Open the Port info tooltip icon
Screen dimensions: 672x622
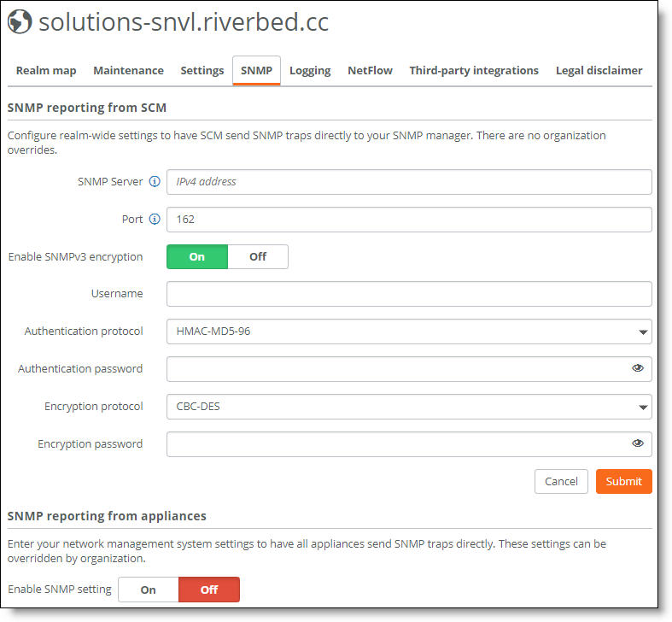click(155, 220)
